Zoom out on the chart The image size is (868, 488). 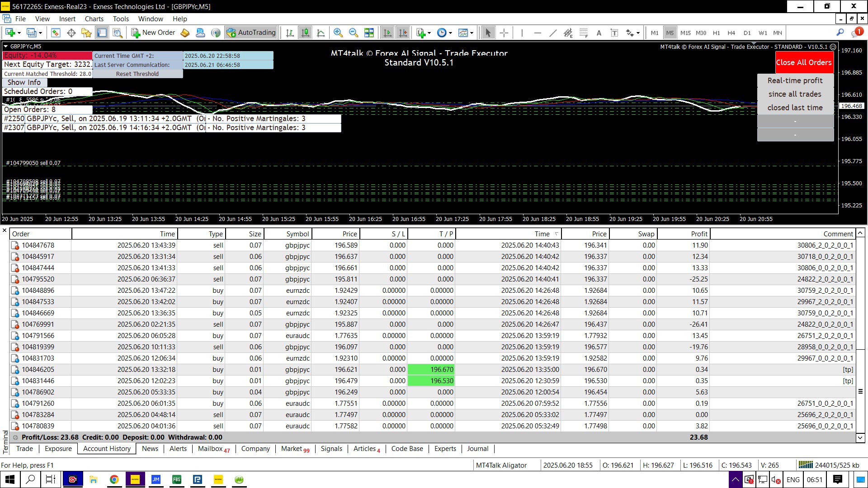(353, 33)
